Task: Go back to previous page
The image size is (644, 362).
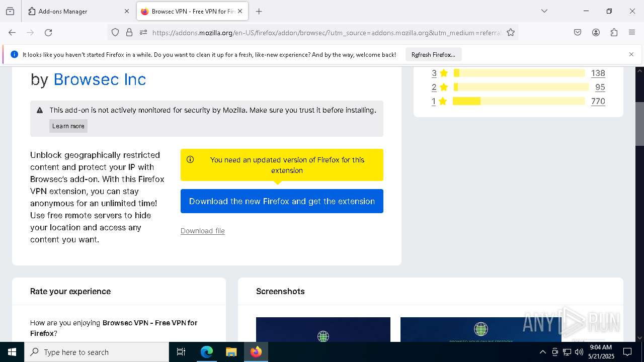Action: pos(12,32)
